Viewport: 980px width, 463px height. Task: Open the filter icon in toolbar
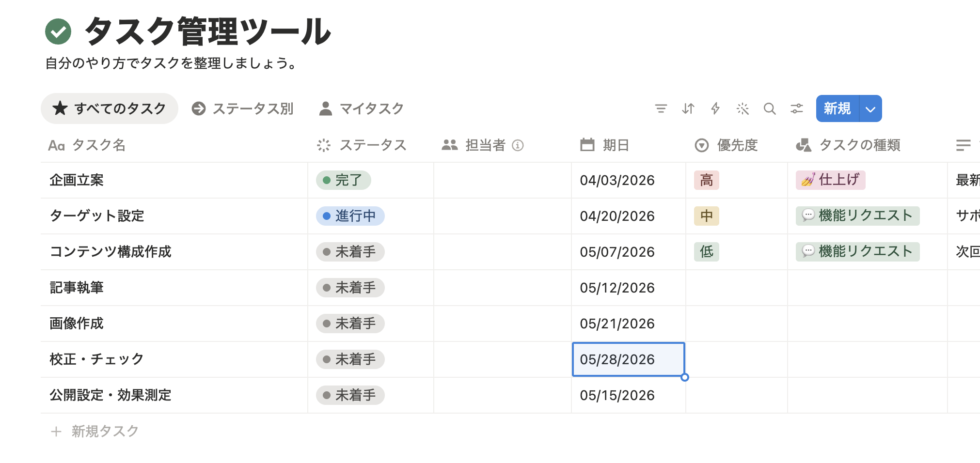pos(661,108)
